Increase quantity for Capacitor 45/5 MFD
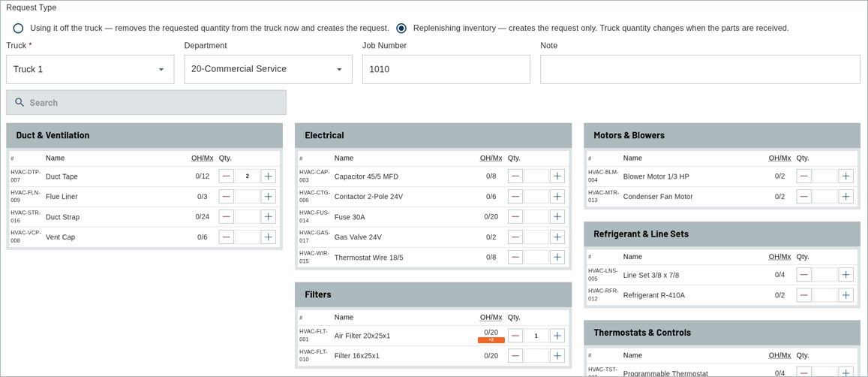The height and width of the screenshot is (377, 868). tap(557, 176)
